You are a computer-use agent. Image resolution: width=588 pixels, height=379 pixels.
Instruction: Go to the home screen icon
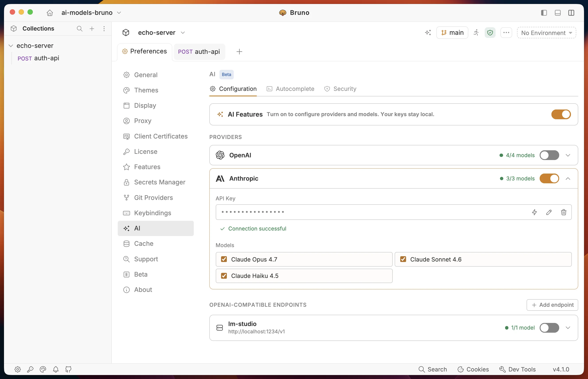(50, 13)
